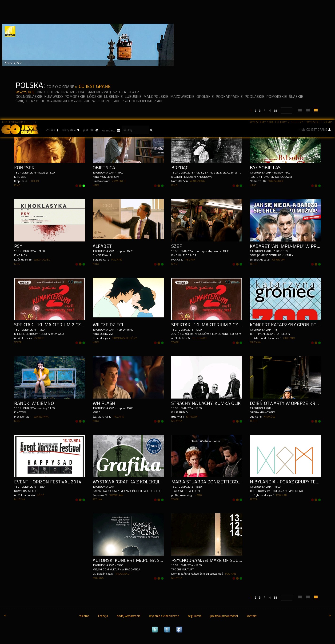This screenshot has height=644, width=335.
Task: Open the WHIPLASH event title
Action: pos(104,403)
